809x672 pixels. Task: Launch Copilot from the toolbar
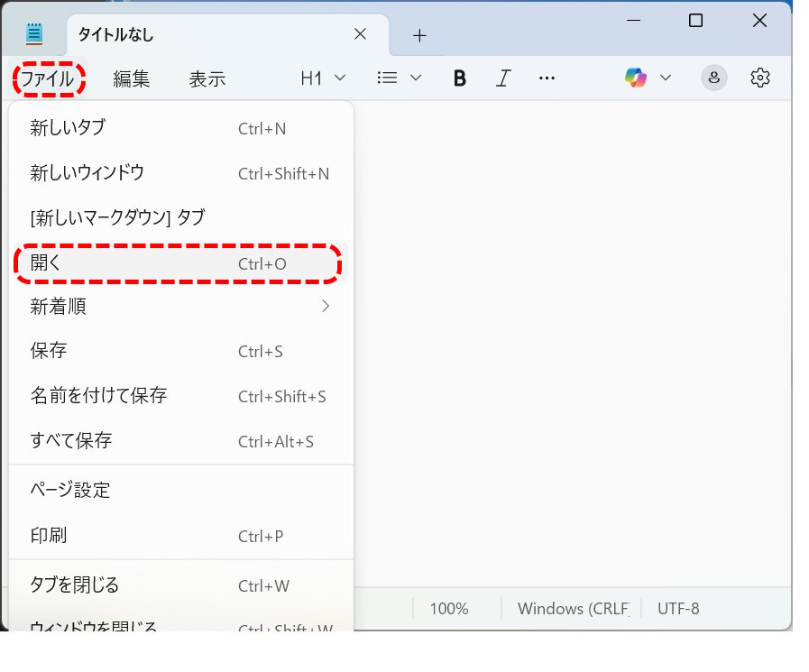(638, 78)
